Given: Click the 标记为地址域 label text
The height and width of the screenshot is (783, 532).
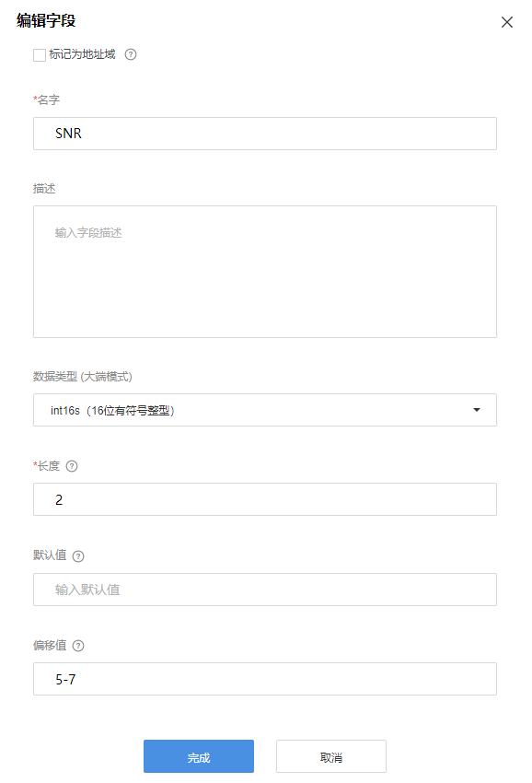Looking at the screenshot, I should coord(82,54).
